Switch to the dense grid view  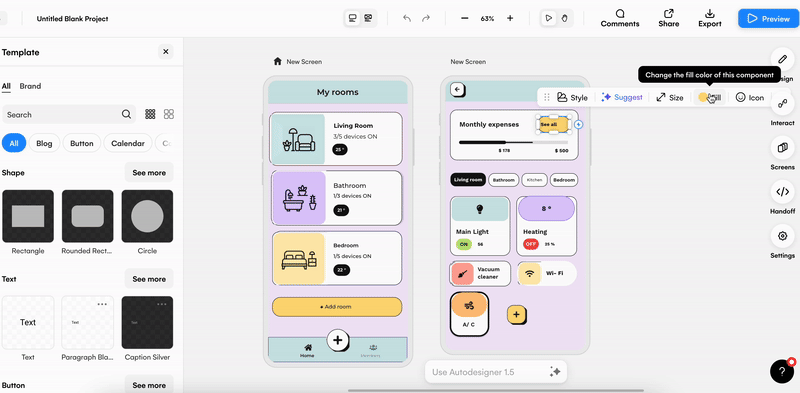tap(150, 114)
